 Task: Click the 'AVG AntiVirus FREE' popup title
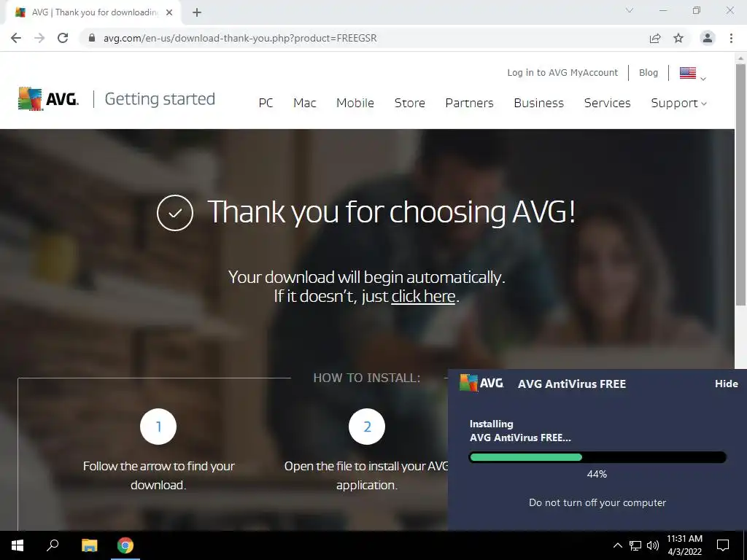pos(572,384)
